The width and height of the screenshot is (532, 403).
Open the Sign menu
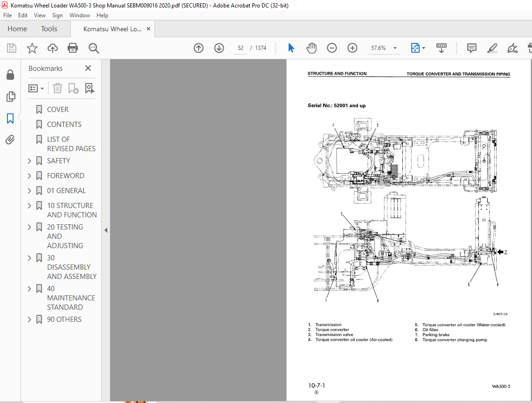pyautogui.click(x=57, y=15)
